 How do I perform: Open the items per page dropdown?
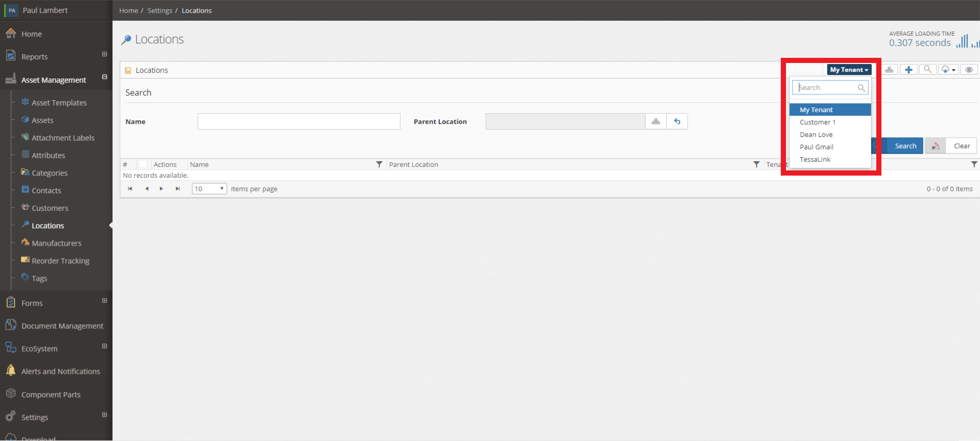(x=209, y=188)
